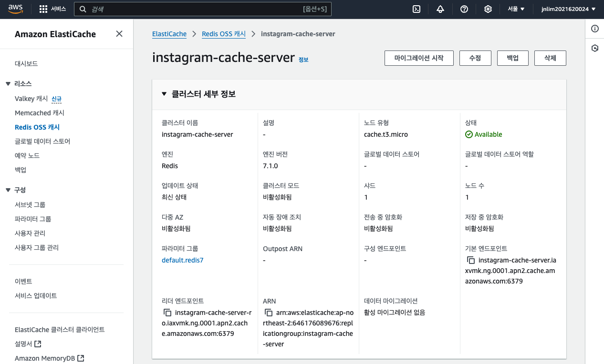
Task: Click the 7.1.0 engine version value
Action: coord(271,166)
